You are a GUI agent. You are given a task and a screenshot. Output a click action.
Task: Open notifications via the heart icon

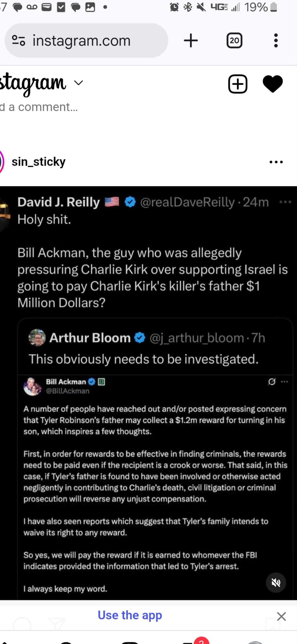tap(273, 84)
